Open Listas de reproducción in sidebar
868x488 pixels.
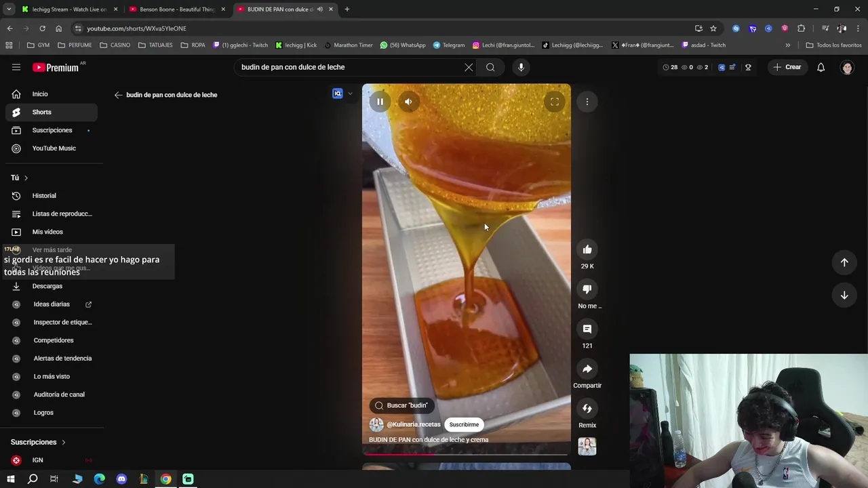[x=52, y=213]
